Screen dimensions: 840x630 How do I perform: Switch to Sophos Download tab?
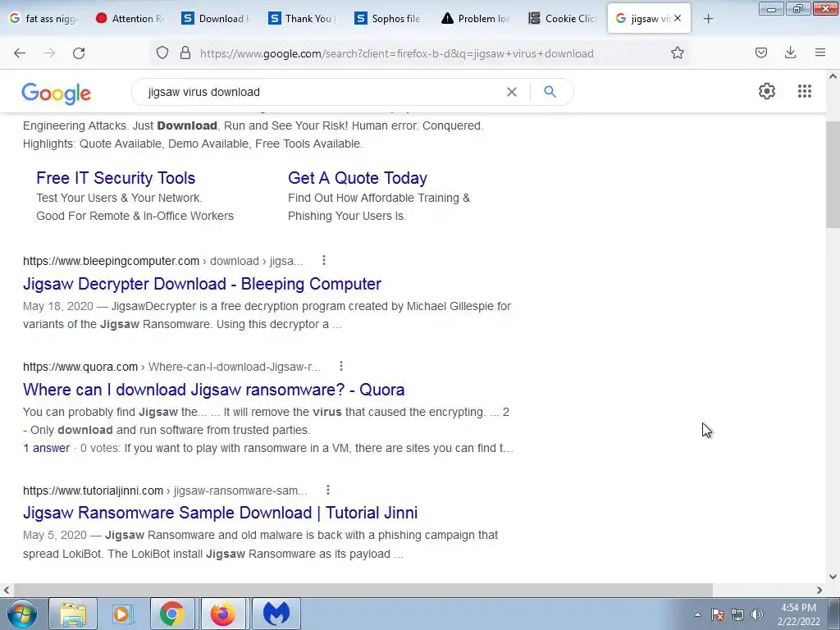pyautogui.click(x=217, y=19)
